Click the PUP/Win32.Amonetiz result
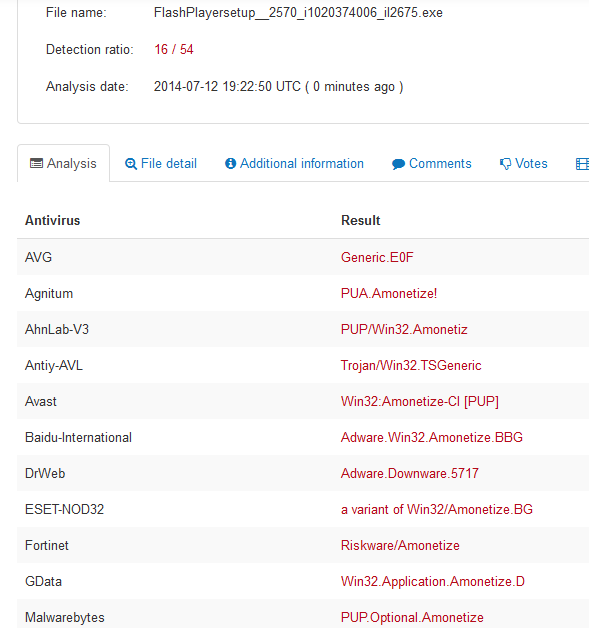 (404, 329)
